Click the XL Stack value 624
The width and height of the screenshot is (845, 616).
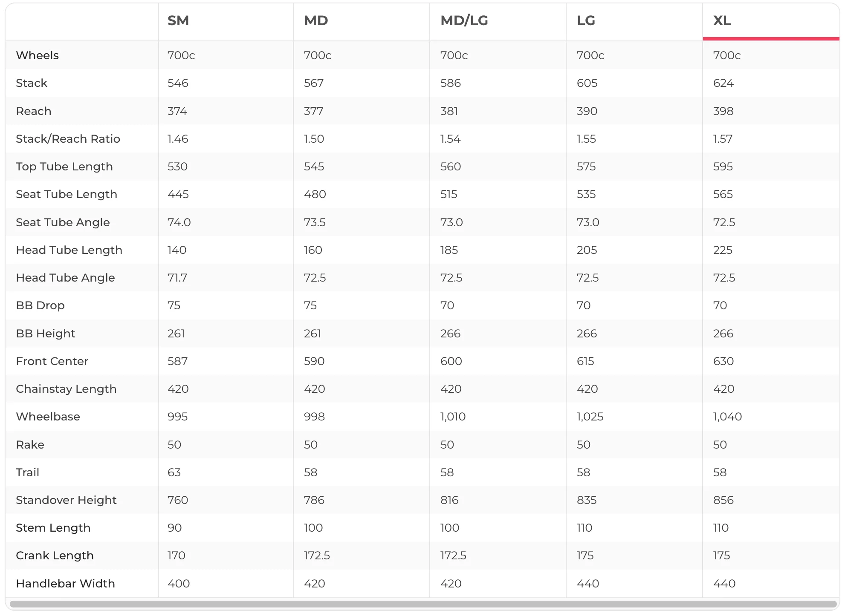(x=723, y=83)
